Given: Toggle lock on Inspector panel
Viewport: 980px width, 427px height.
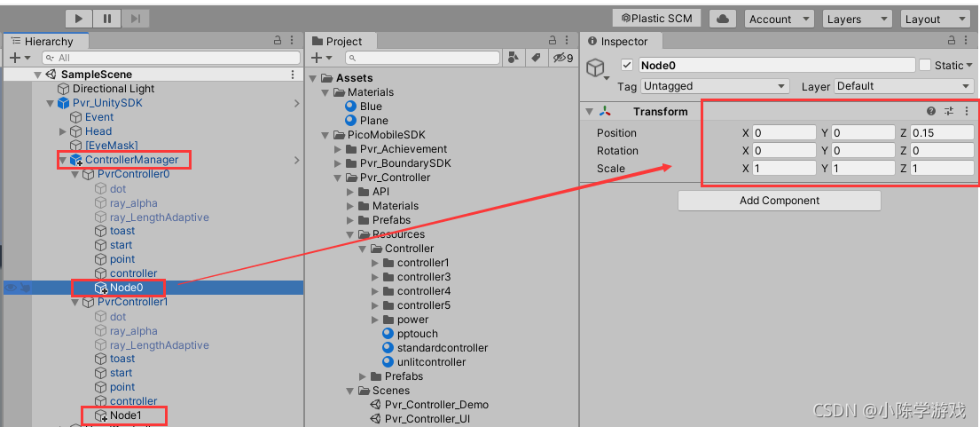Looking at the screenshot, I should 952,41.
